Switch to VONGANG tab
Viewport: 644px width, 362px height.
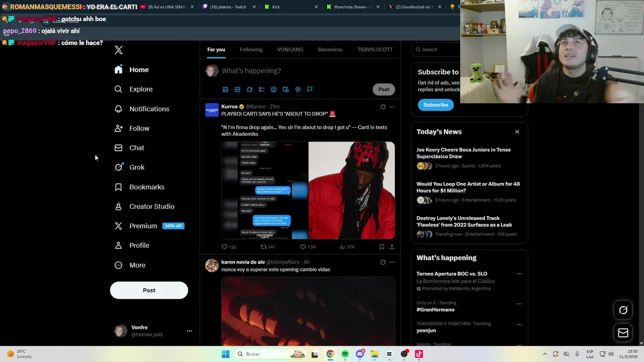click(x=290, y=49)
